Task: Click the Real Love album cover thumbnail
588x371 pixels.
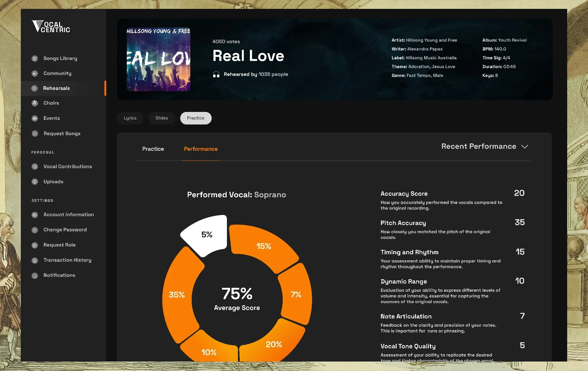Action: point(158,59)
